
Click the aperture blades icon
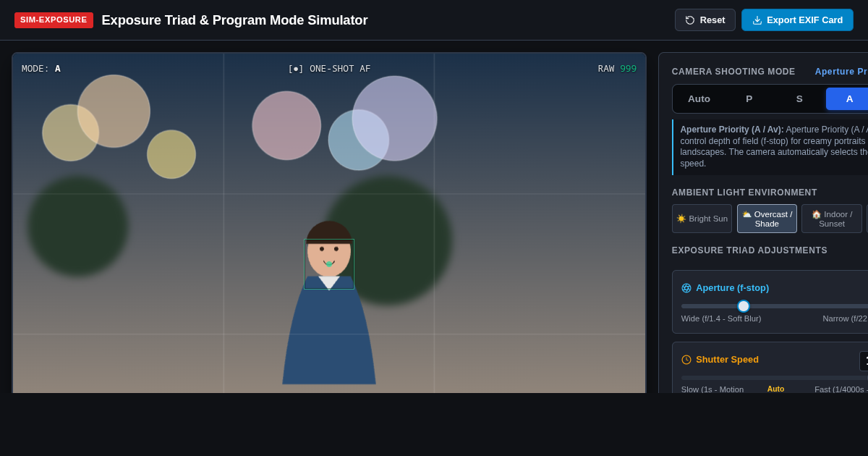coord(686,288)
